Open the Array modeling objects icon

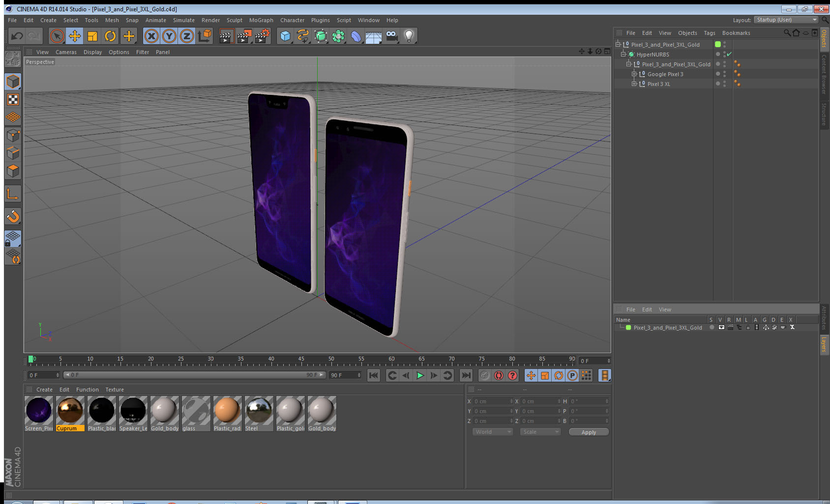pos(338,36)
